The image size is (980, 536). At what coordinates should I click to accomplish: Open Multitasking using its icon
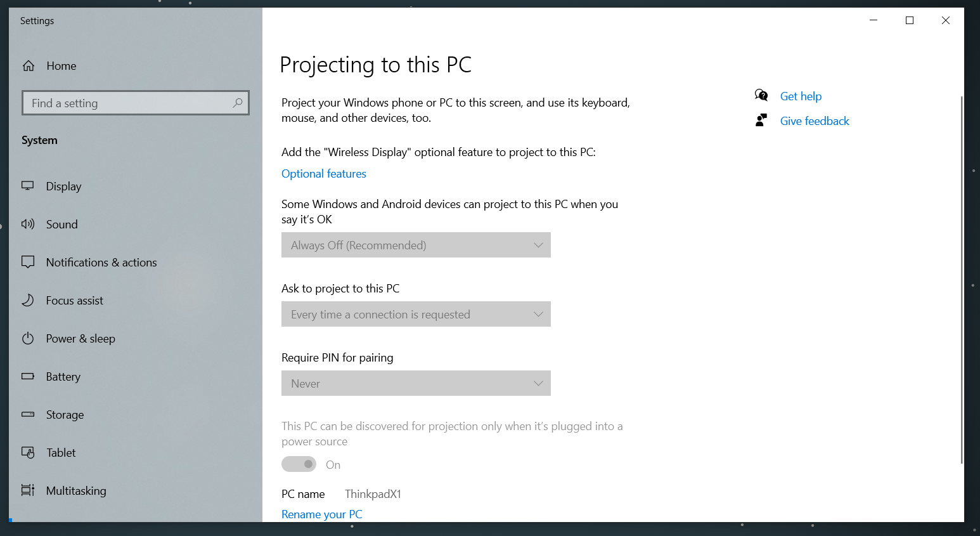[28, 490]
